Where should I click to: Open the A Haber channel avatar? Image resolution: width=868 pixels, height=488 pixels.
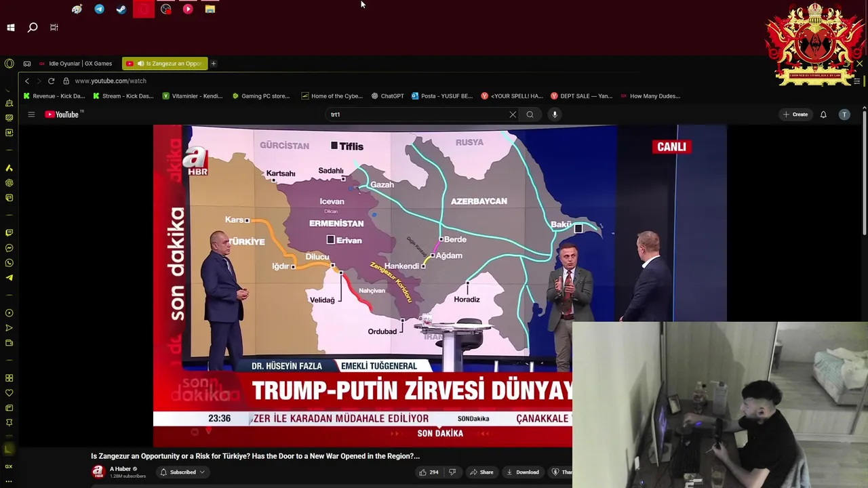(98, 472)
